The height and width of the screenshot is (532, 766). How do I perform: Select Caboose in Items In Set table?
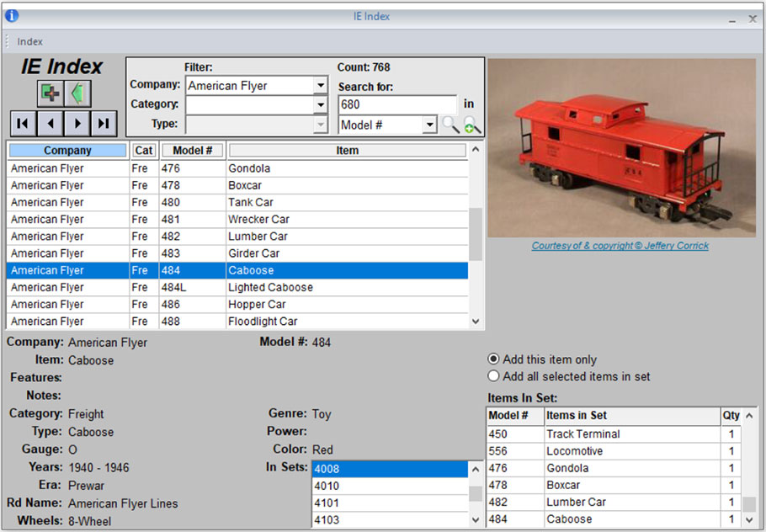(x=614, y=519)
